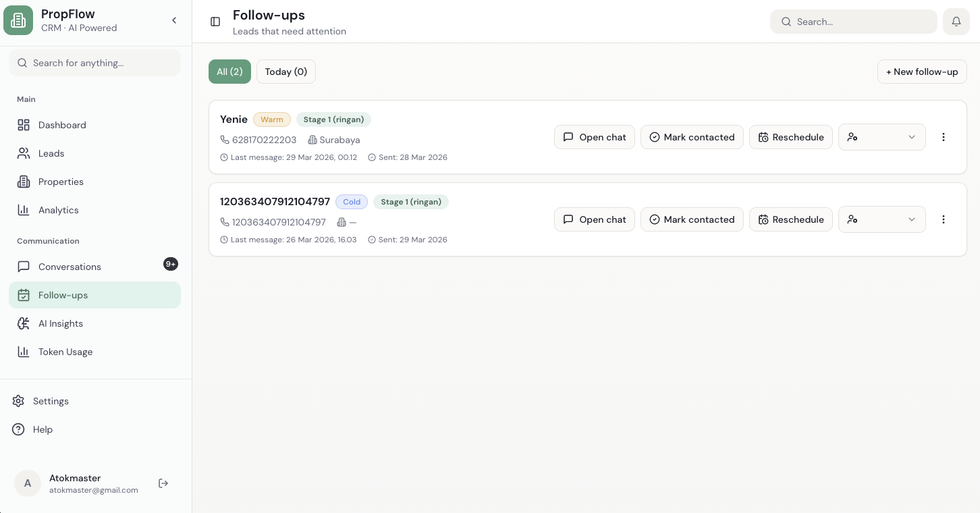
Task: Reschedule Yenie's follow-up
Action: point(791,137)
